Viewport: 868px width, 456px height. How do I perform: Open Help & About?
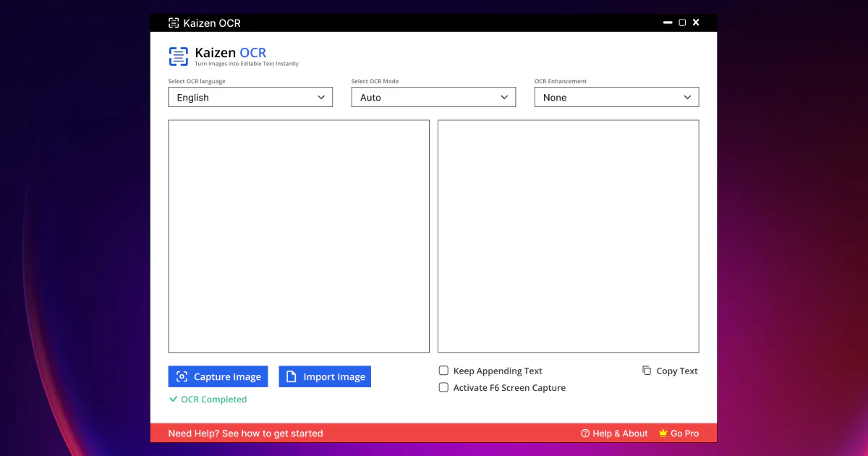point(614,434)
